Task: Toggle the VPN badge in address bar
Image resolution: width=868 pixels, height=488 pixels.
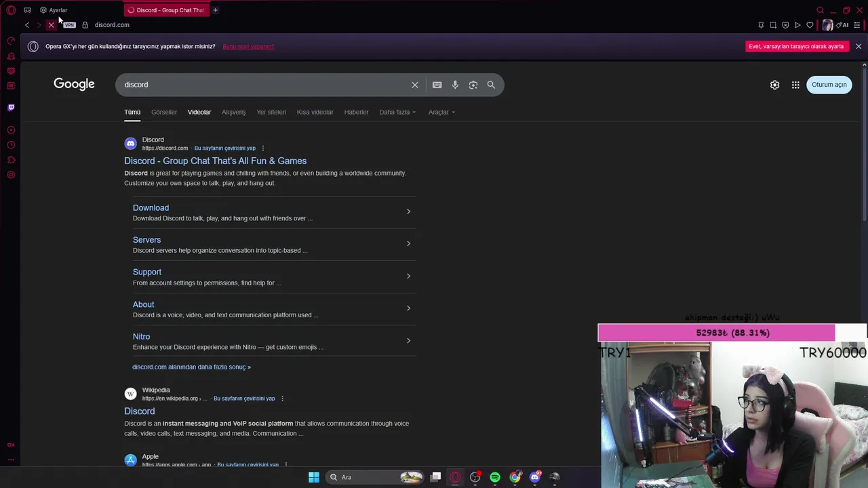Action: [69, 25]
